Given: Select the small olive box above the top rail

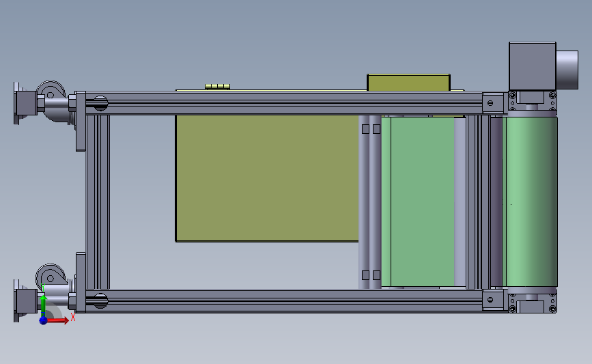Looking at the screenshot, I should (408, 83).
